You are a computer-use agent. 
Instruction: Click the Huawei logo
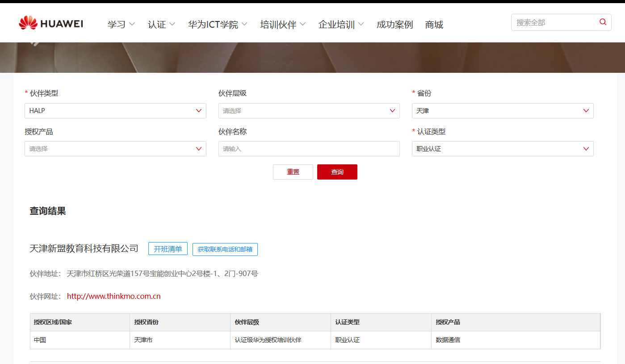50,23
